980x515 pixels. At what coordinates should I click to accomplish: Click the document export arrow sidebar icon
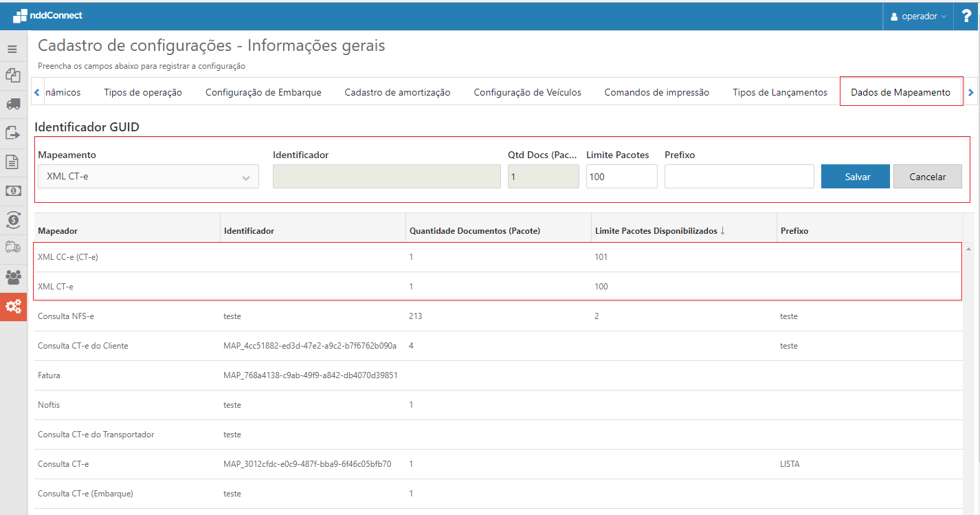point(12,133)
